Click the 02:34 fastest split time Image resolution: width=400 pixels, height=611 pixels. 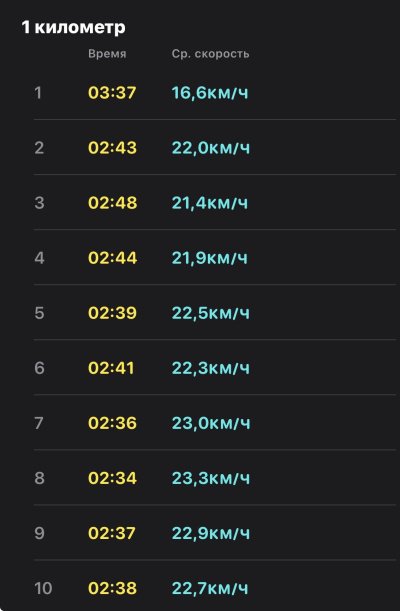pos(113,478)
